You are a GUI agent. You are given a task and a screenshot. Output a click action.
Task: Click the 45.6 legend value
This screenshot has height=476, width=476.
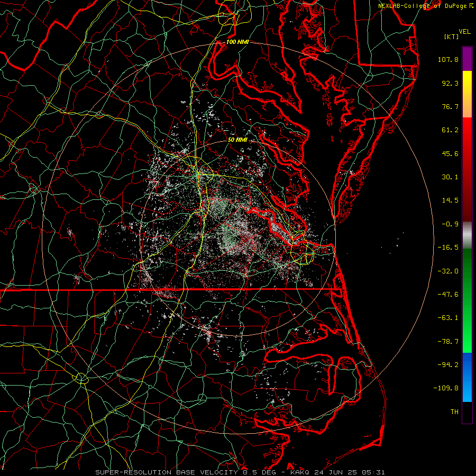[x=450, y=153]
